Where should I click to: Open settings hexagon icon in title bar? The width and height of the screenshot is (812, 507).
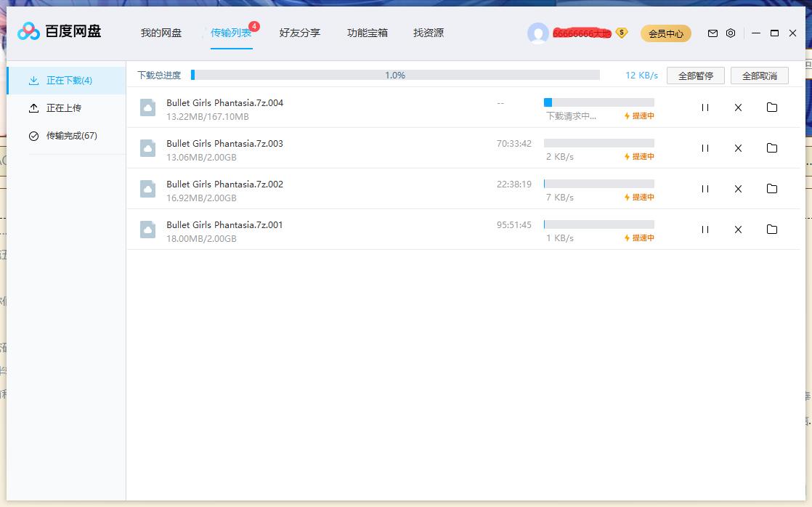[x=731, y=33]
